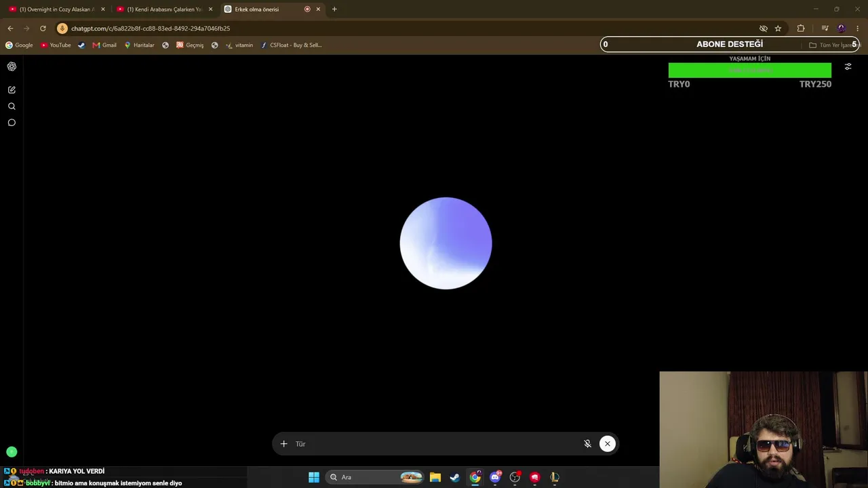Open OBS Studio from the taskbar
The height and width of the screenshot is (488, 868).
pyautogui.click(x=515, y=477)
